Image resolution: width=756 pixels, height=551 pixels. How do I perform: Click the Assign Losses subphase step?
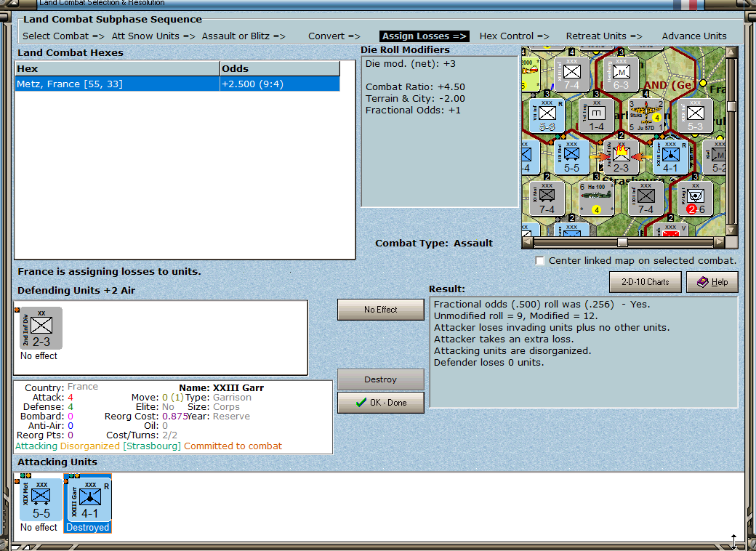(x=425, y=36)
